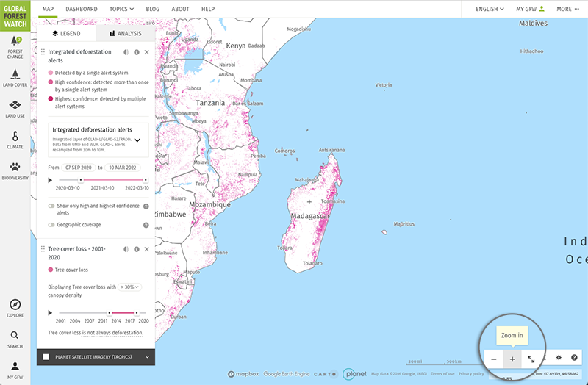The height and width of the screenshot is (385, 588).
Task: Open the Biodiversity paw icon
Action: tap(16, 170)
